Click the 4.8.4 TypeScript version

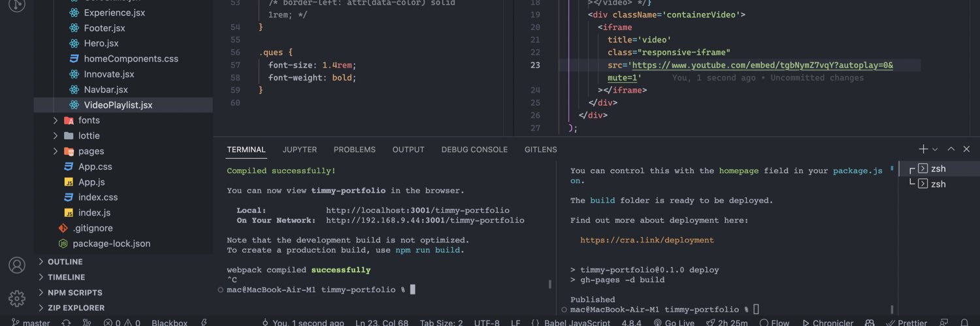631,323
